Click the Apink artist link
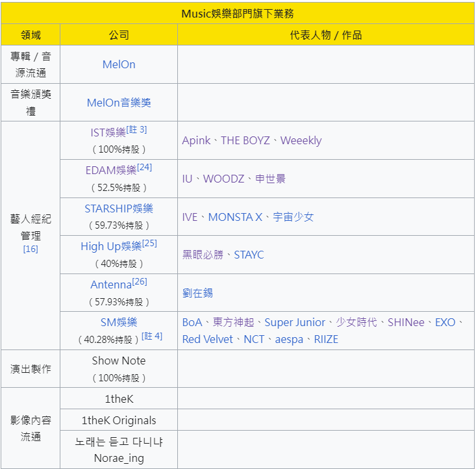476x469 pixels. (x=196, y=140)
